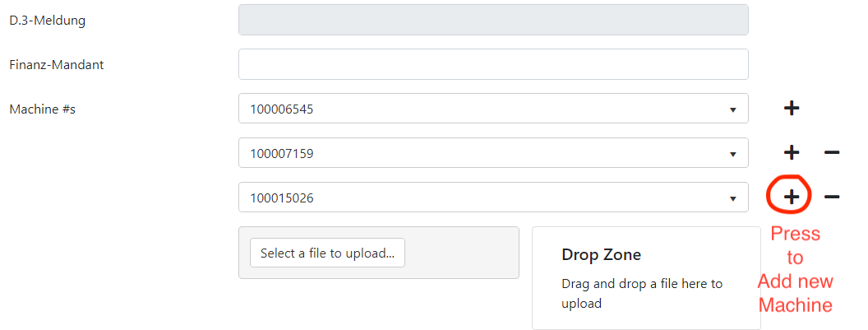This screenshot has height=330, width=868.
Task: Click the red "Press to Add new Machine" note
Action: pyautogui.click(x=795, y=269)
